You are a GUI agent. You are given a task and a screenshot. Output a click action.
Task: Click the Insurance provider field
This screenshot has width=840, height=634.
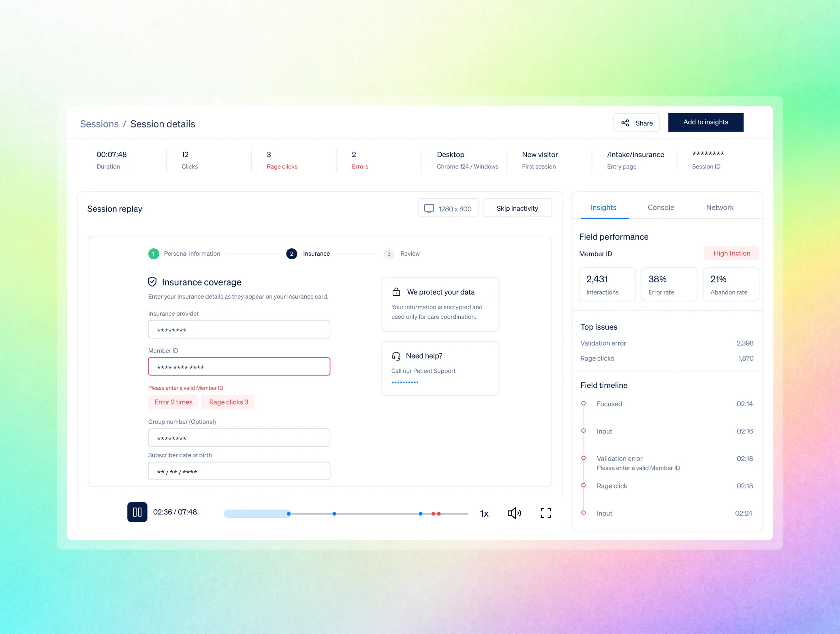(239, 329)
